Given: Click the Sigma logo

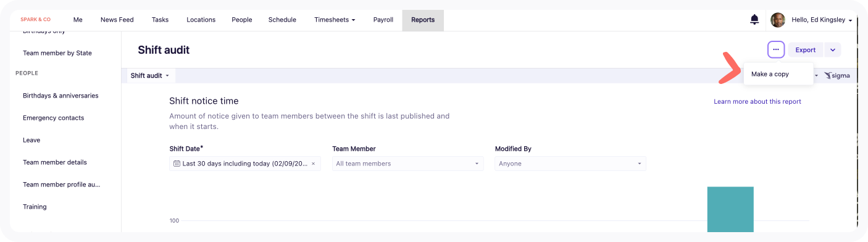Looking at the screenshot, I should [x=837, y=75].
